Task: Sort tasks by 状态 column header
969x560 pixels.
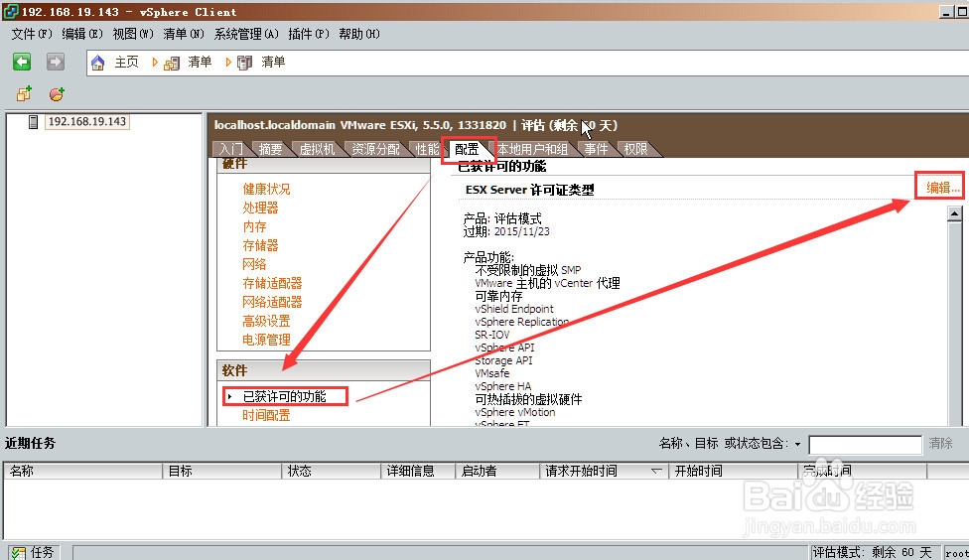Action: [x=332, y=471]
